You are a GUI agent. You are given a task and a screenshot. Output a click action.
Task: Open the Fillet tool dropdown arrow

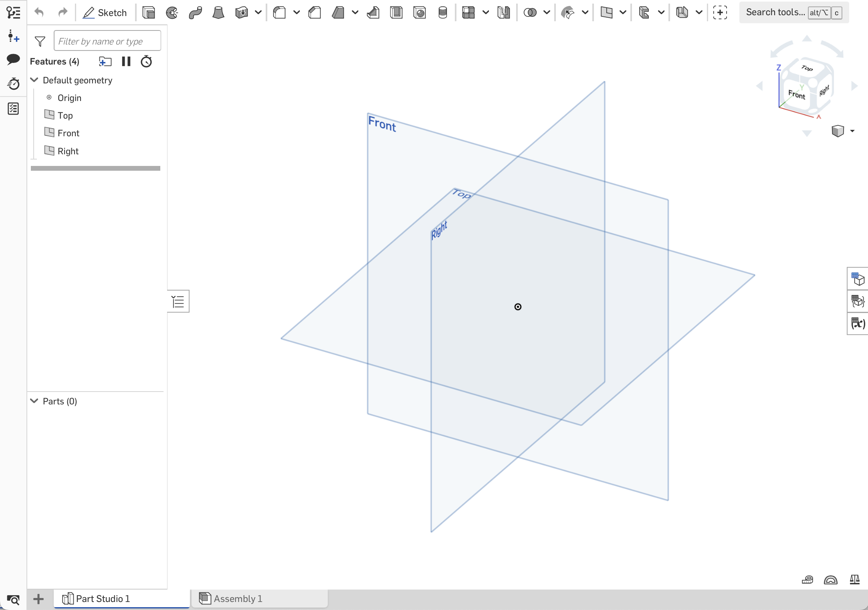pos(297,13)
